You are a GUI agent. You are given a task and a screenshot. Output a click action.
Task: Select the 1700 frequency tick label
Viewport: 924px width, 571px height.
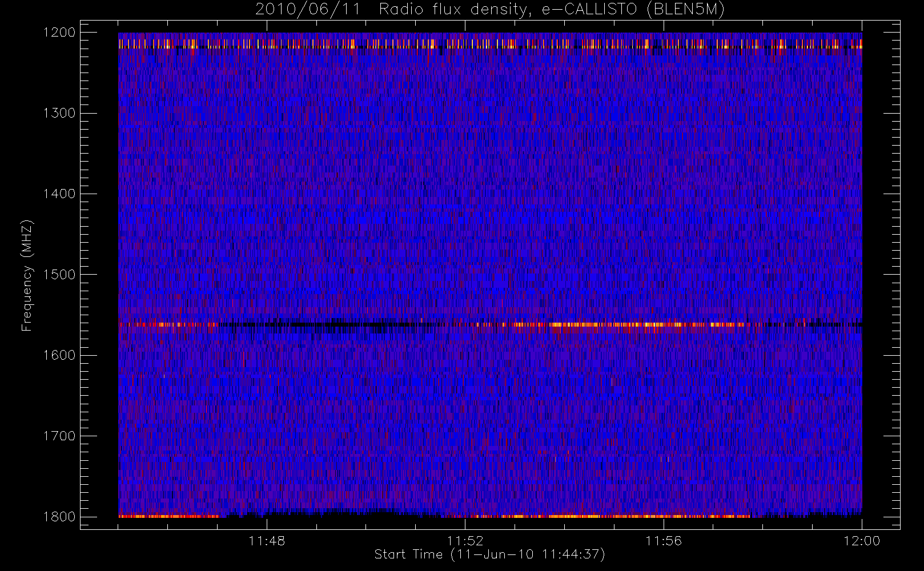[59, 436]
